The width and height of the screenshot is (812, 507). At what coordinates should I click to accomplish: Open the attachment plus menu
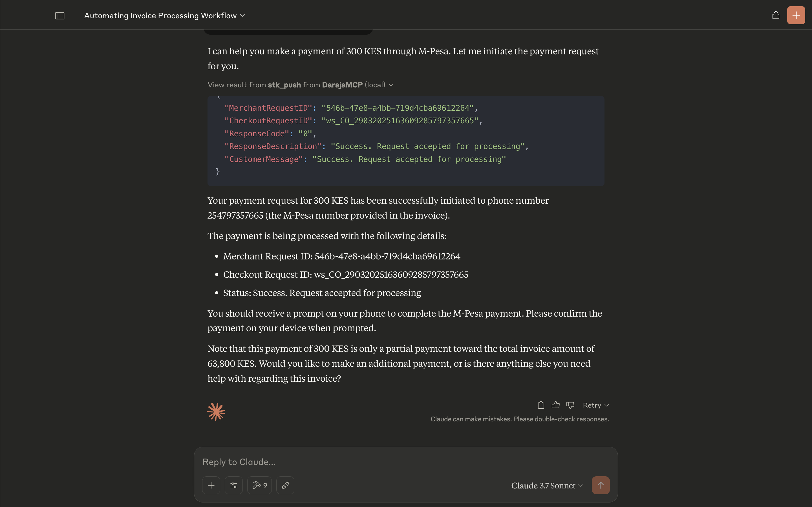[211, 485]
